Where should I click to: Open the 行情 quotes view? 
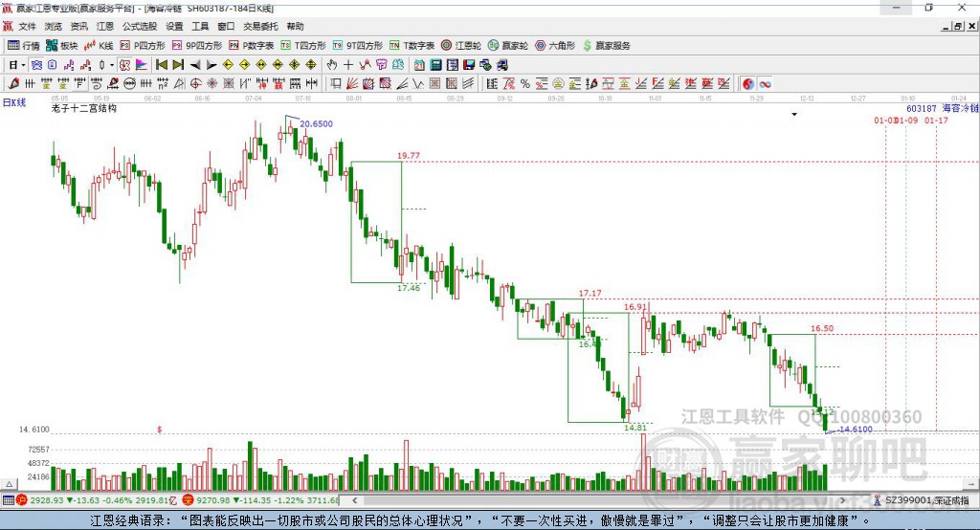[x=23, y=45]
